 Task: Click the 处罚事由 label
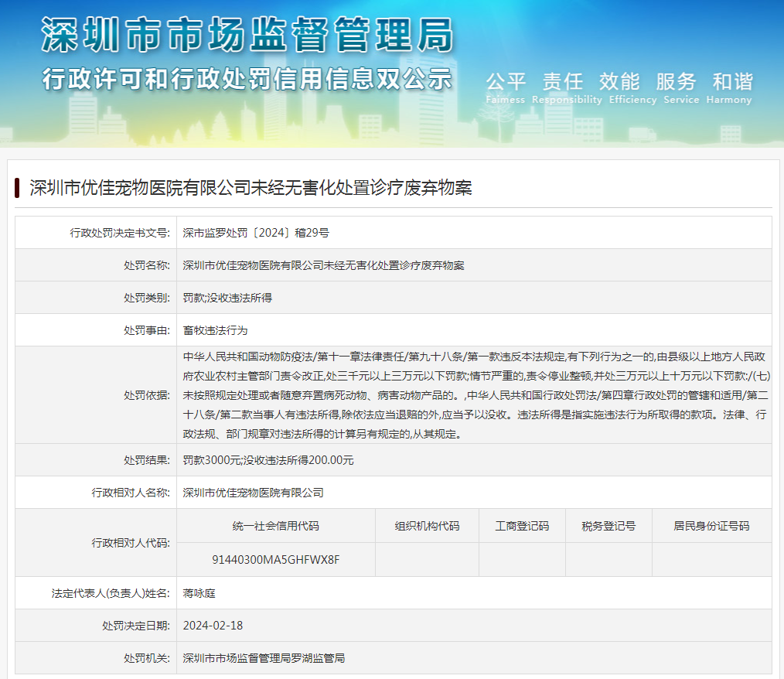[x=147, y=330]
